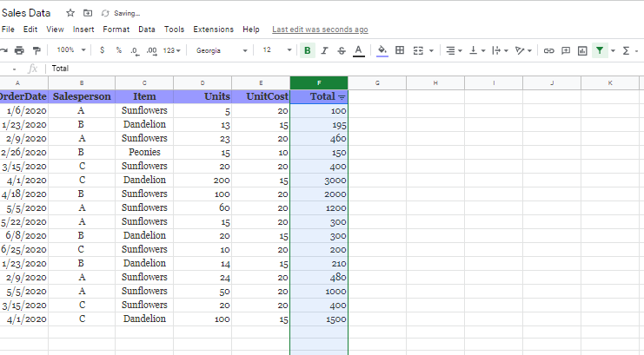Insert a comment icon

coord(566,50)
